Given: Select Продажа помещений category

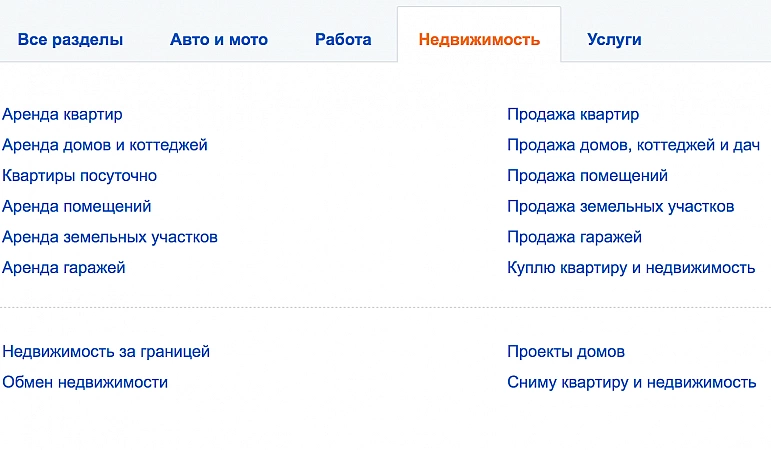Looking at the screenshot, I should click(x=587, y=176).
